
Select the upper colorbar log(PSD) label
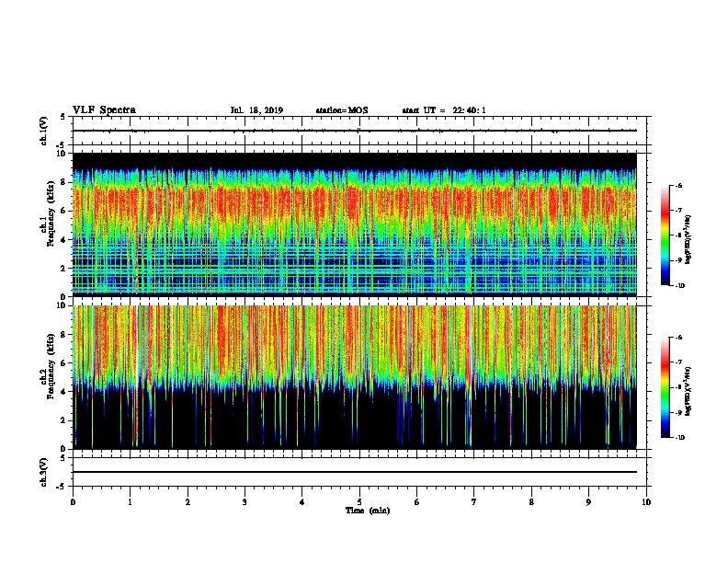click(x=688, y=239)
